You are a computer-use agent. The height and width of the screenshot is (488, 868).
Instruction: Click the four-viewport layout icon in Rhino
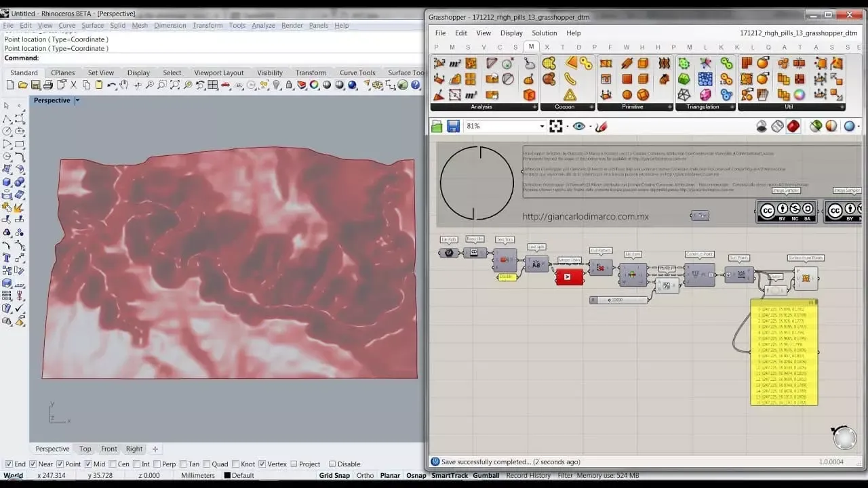pos(212,85)
